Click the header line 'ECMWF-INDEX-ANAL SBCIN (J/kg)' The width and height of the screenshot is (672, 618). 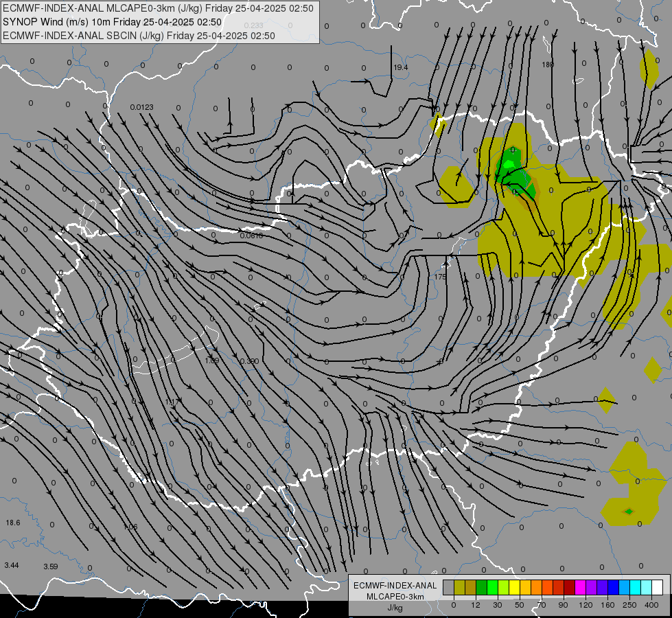point(84,36)
